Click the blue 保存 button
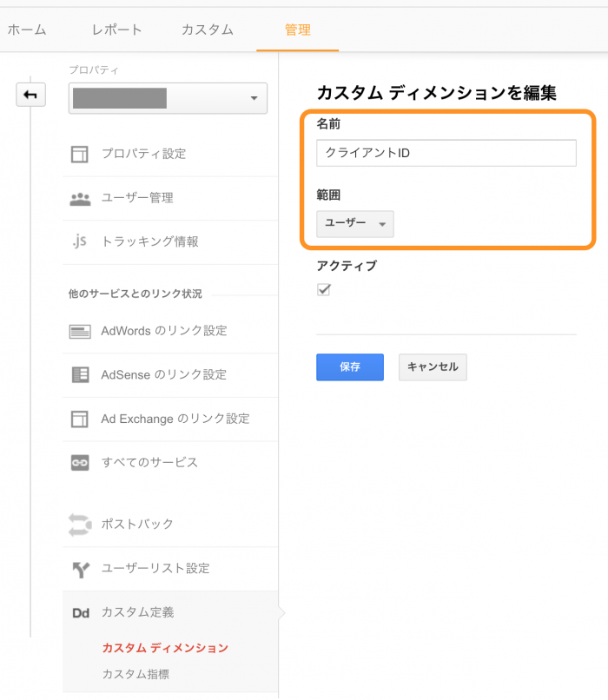608x700 pixels. click(x=349, y=367)
